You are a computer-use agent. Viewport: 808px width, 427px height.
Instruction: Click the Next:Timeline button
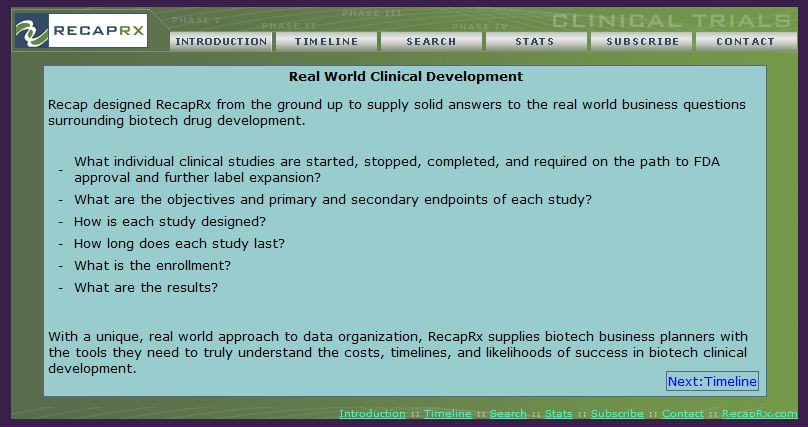point(712,381)
